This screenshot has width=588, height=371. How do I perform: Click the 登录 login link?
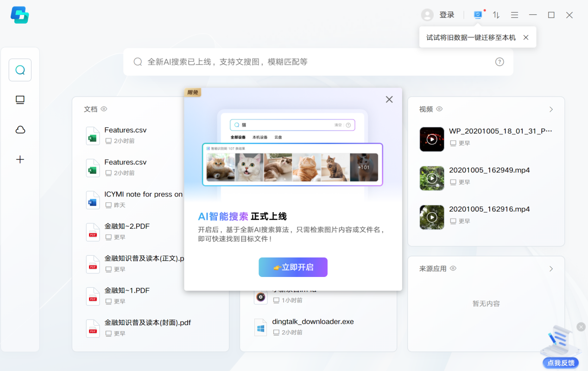point(447,15)
